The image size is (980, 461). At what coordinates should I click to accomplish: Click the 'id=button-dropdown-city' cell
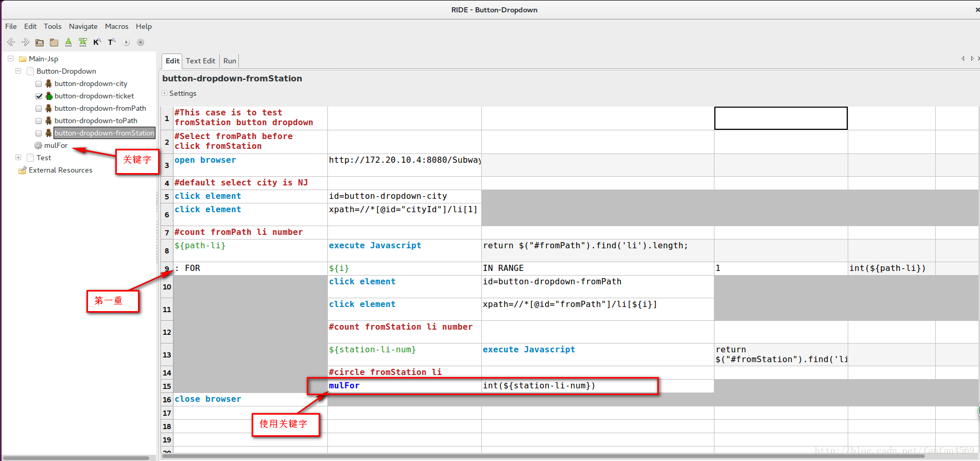click(405, 196)
